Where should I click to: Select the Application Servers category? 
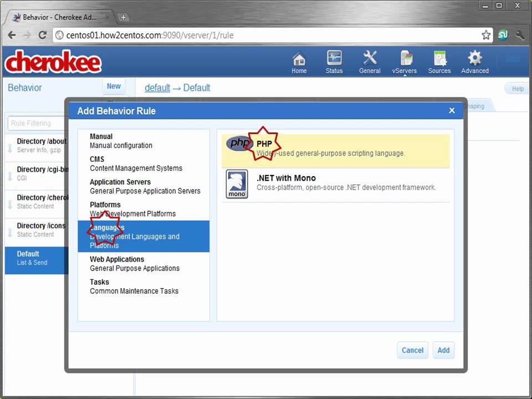[x=144, y=186]
